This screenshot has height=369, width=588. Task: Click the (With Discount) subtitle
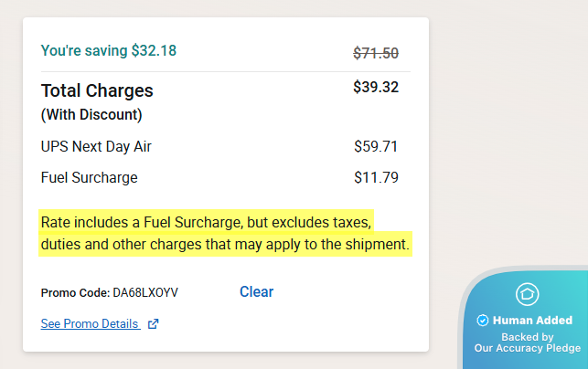point(91,115)
